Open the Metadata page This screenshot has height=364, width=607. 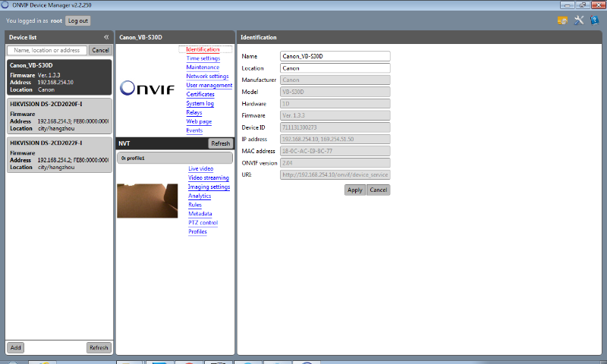[200, 214]
